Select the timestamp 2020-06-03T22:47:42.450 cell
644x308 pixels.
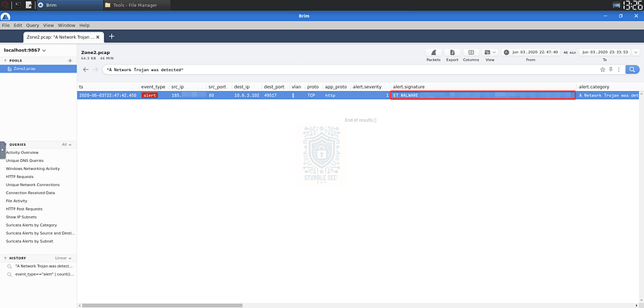coord(108,95)
